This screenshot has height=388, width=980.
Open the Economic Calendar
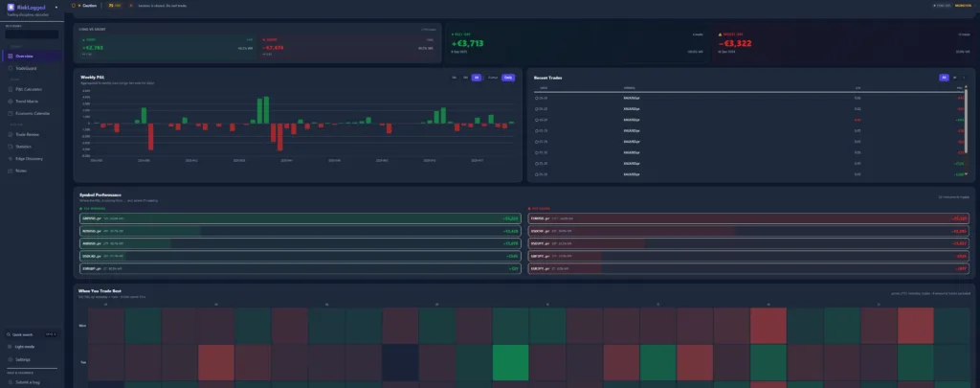(x=32, y=113)
